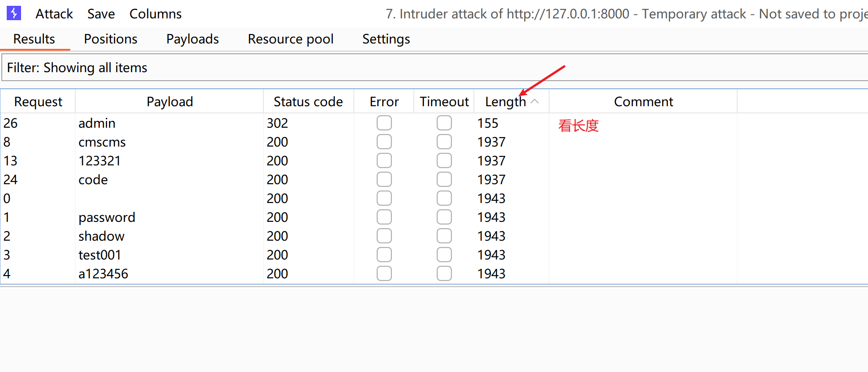Image resolution: width=868 pixels, height=372 pixels.
Task: Toggle Error checkbox for admin payload row
Action: coord(384,123)
